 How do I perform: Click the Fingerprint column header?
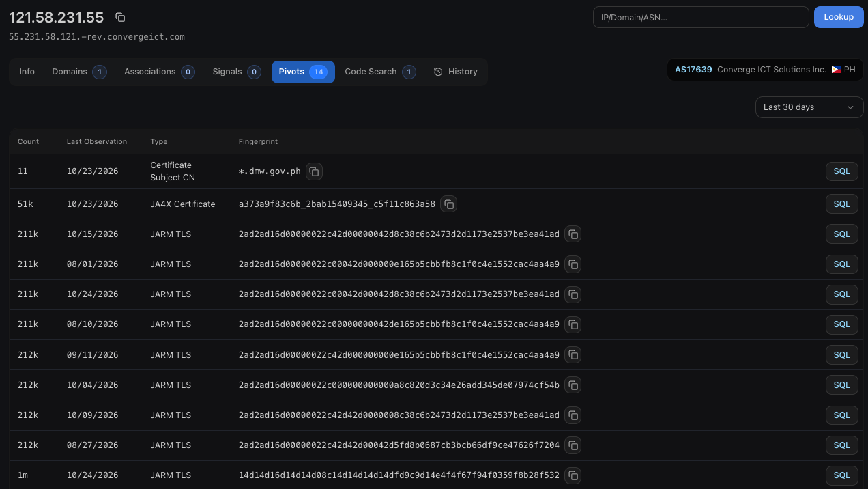point(258,141)
